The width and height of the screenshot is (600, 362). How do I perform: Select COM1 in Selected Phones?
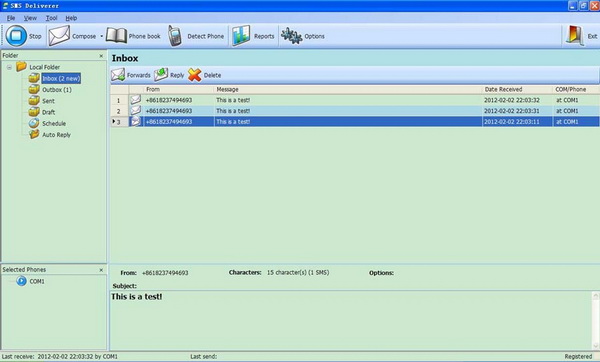coord(37,281)
